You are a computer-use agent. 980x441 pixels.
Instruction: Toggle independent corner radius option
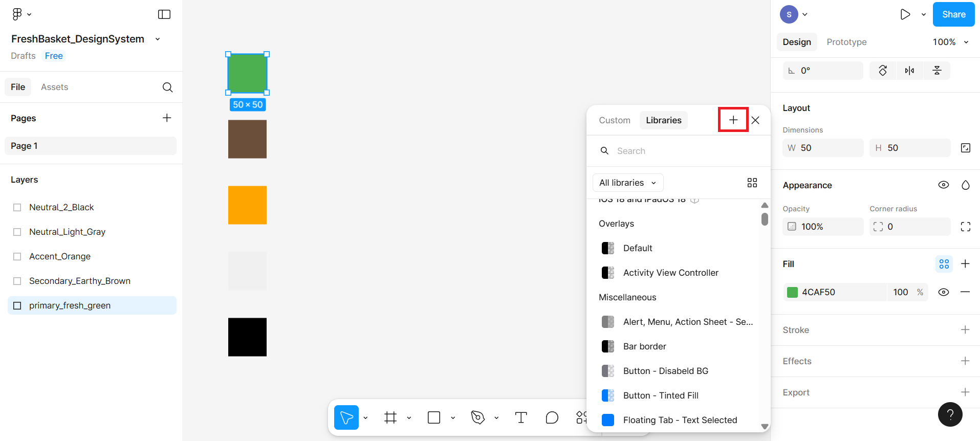coord(966,227)
